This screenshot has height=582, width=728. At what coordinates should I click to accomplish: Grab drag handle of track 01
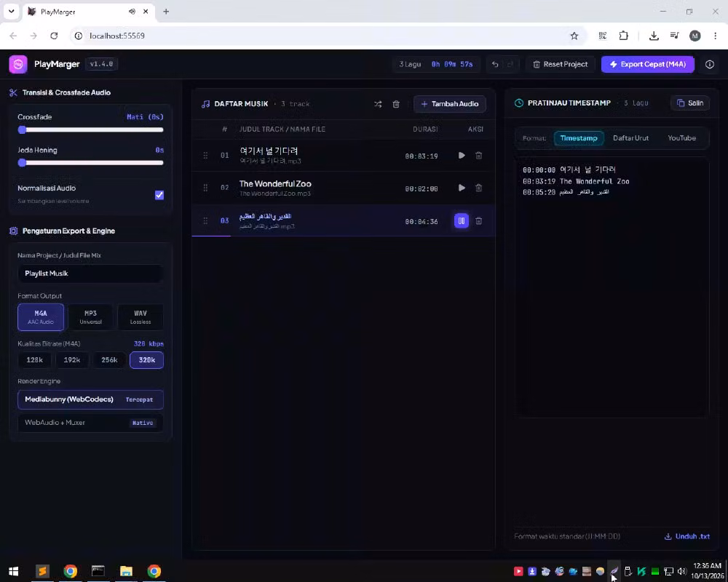tap(205, 156)
